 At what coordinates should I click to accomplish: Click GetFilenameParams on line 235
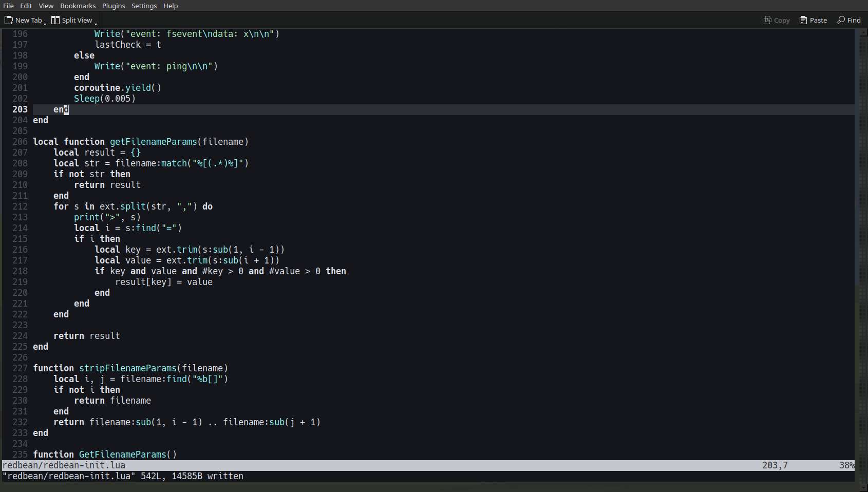pos(123,455)
